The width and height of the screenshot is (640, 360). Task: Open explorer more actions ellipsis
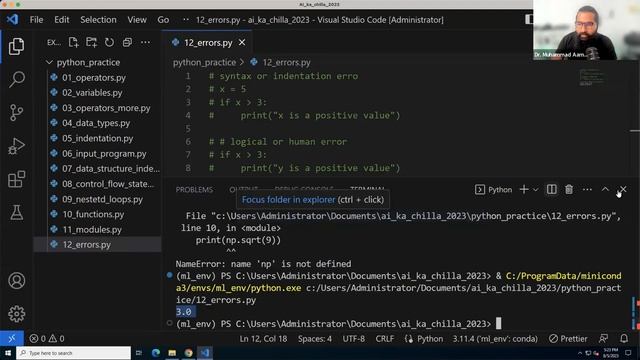145,42
